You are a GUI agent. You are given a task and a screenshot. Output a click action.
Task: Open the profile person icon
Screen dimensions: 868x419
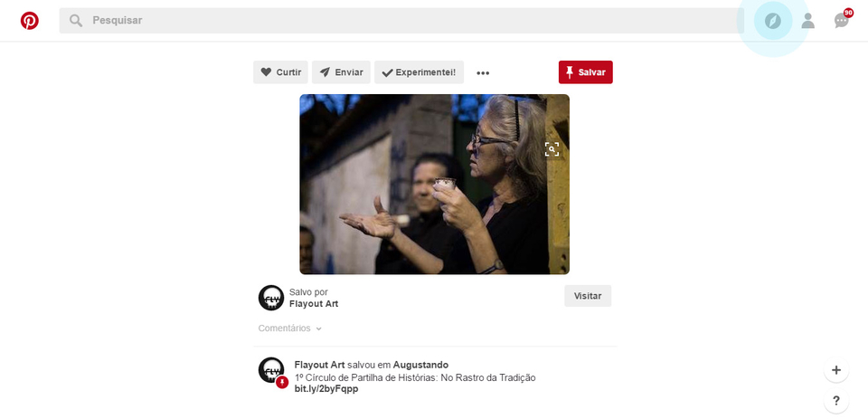coord(808,21)
